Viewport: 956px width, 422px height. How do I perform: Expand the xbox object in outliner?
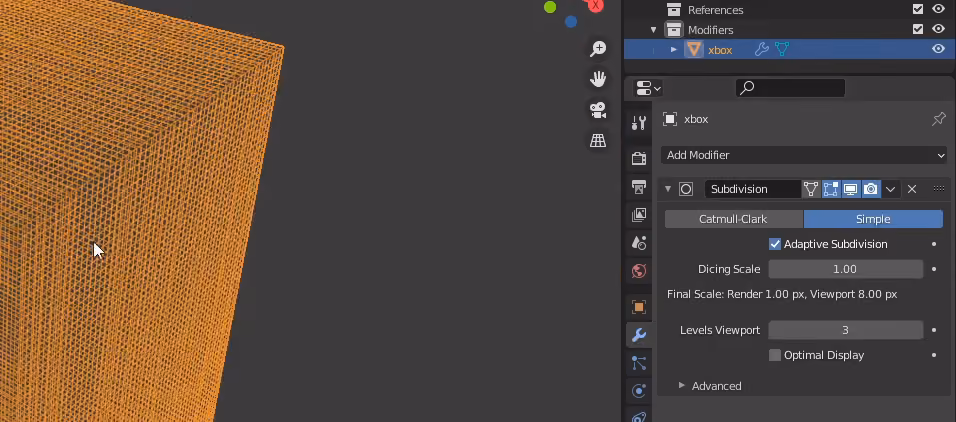[x=674, y=49]
